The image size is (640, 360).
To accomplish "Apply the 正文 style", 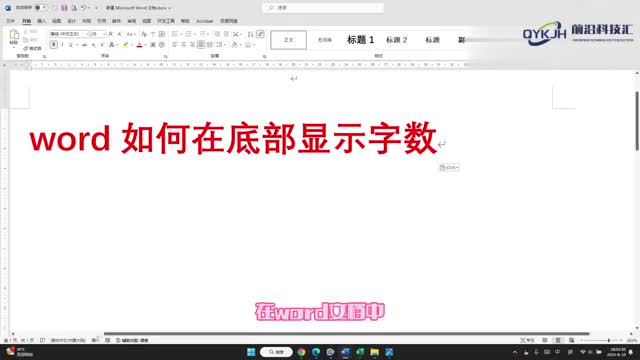I will pyautogui.click(x=289, y=40).
